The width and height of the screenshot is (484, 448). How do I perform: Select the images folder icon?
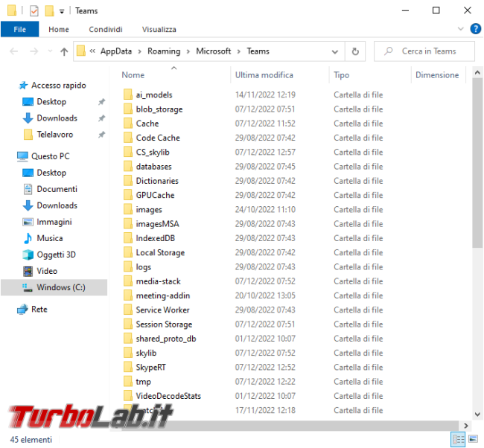[128, 209]
